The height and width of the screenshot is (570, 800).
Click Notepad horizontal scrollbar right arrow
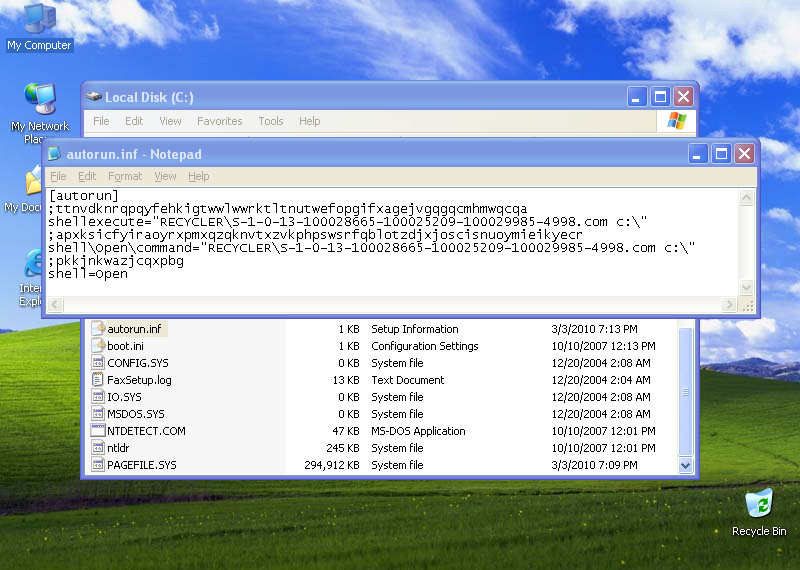[730, 305]
